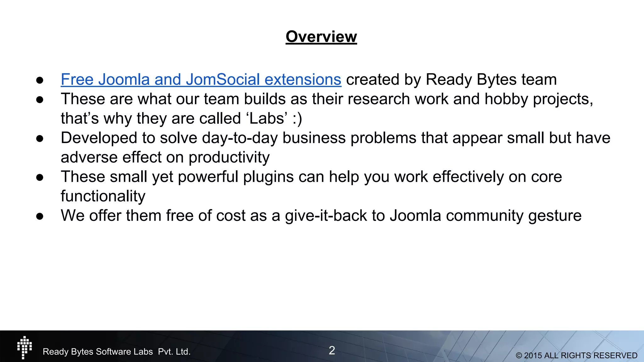This screenshot has height=362, width=644.
Task: Click the bullet before 'These small yet powerful'
Action: coord(40,177)
